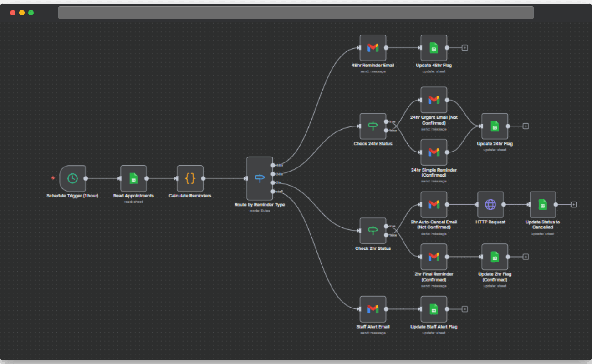Select the Staff Alert Email node
The height and width of the screenshot is (364, 592).
coord(373,309)
